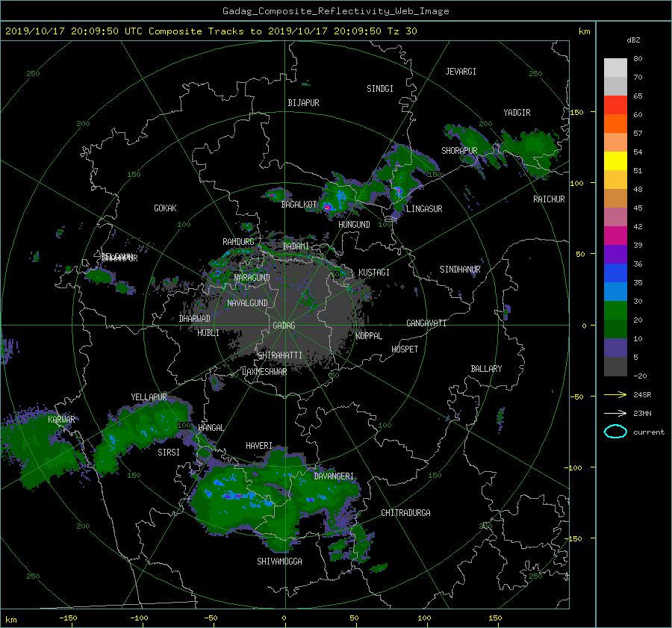The height and width of the screenshot is (628, 672).
Task: Click the LAXMESHWAR city label
Action: [264, 372]
